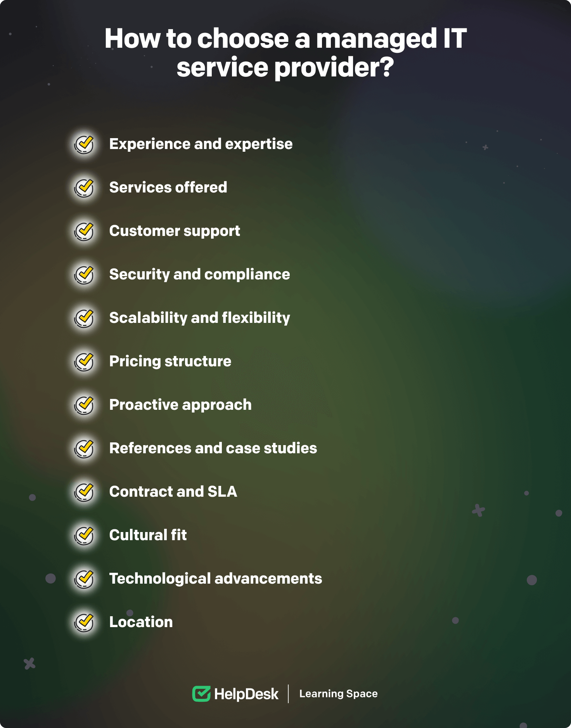571x728 pixels.
Task: Click the checkmark icon next to Services offered
Action: tap(84, 188)
